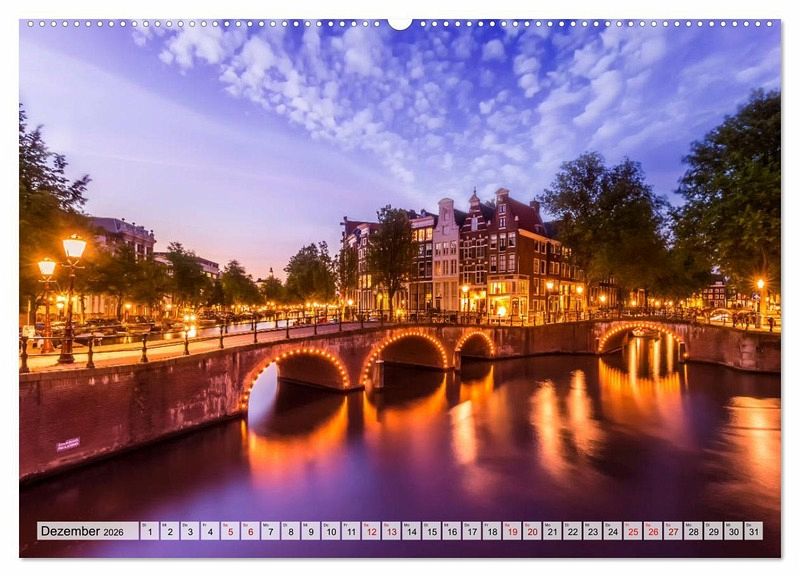Select the red day 12 cell
Image resolution: width=800 pixels, height=577 pixels.
(x=370, y=531)
